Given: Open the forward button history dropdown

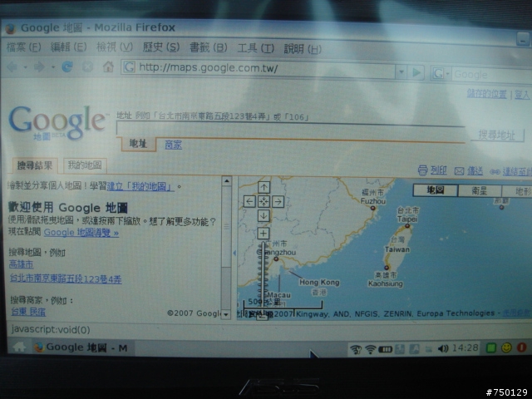Looking at the screenshot, I should [53, 67].
